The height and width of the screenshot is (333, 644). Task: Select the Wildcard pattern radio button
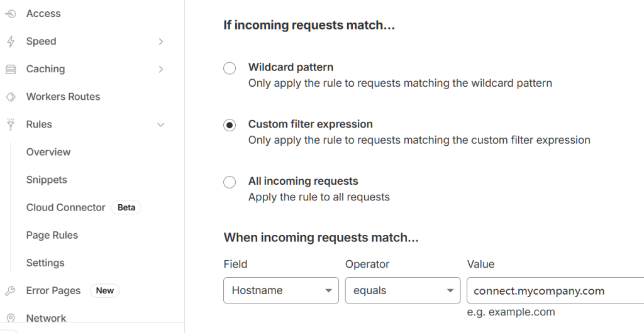pyautogui.click(x=230, y=68)
